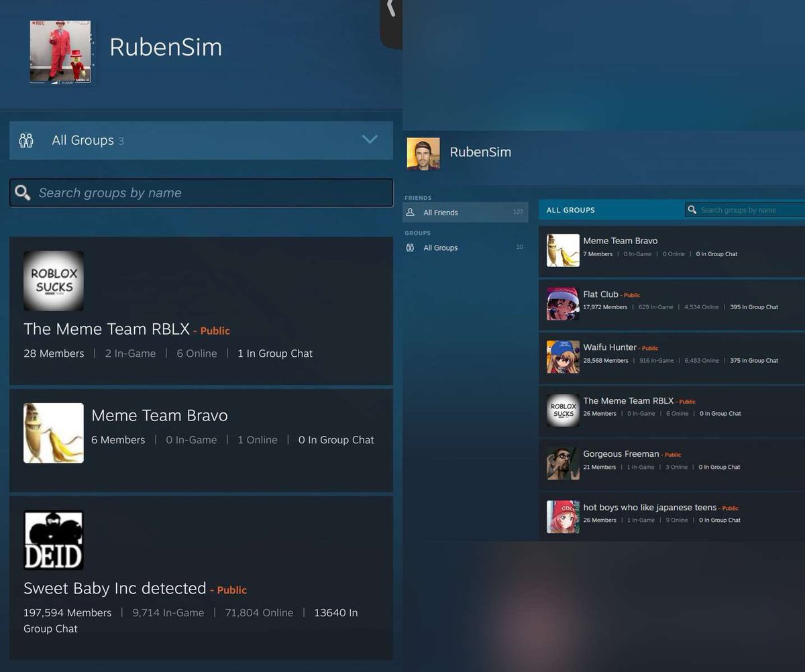Image resolution: width=805 pixels, height=672 pixels.
Task: Click the 28 Members count text
Action: (x=54, y=353)
